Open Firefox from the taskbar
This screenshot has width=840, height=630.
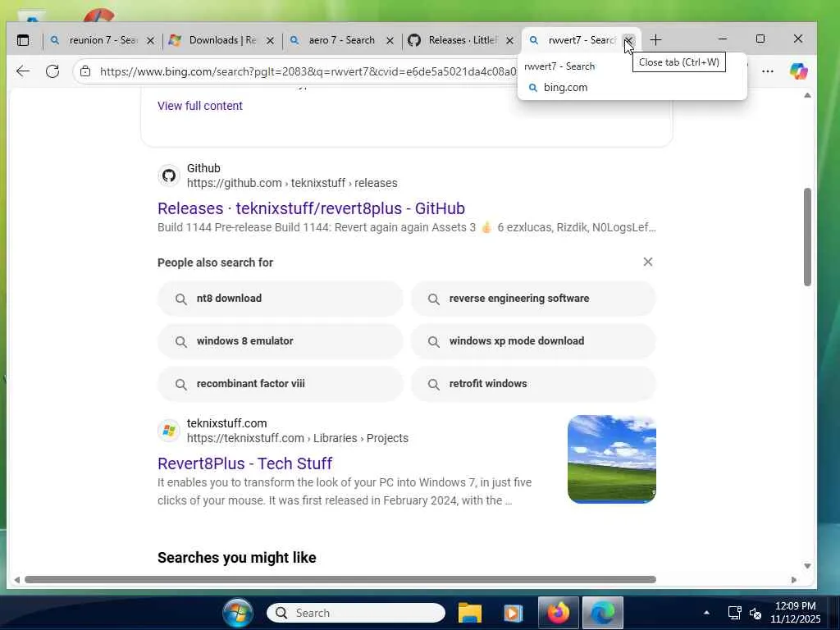(558, 613)
